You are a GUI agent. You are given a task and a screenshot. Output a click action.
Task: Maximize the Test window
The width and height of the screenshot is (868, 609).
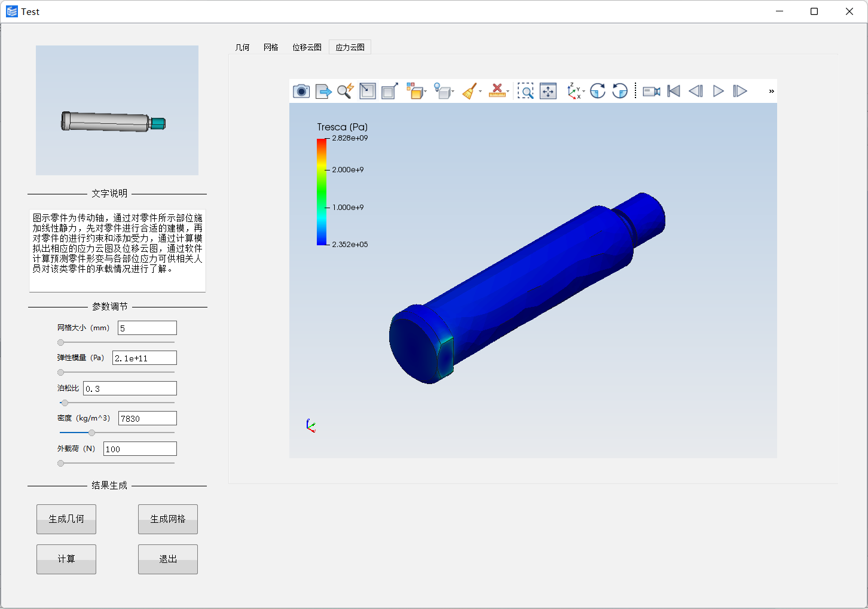(814, 11)
